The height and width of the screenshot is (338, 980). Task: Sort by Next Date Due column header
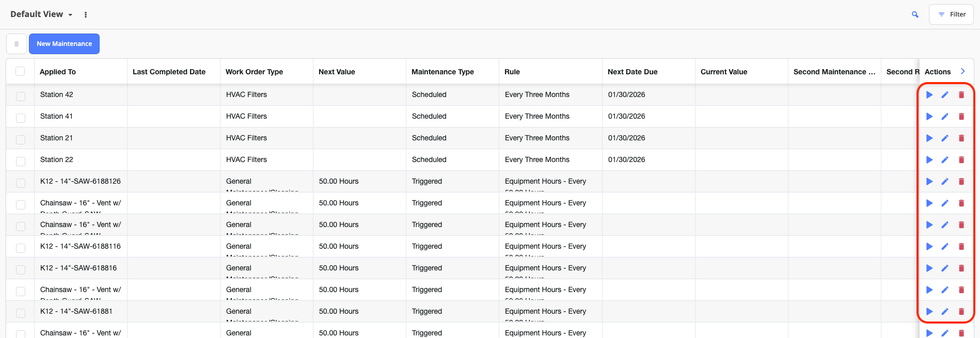[633, 72]
